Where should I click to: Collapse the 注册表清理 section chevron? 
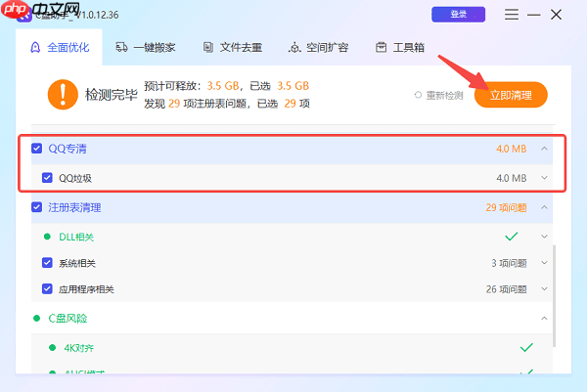pyautogui.click(x=544, y=207)
